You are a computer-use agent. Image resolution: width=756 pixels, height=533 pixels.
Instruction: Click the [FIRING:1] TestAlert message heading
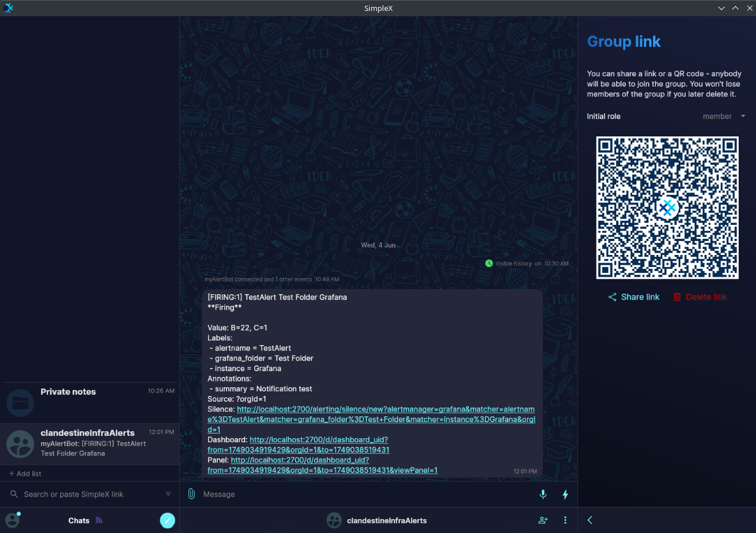pyautogui.click(x=277, y=297)
